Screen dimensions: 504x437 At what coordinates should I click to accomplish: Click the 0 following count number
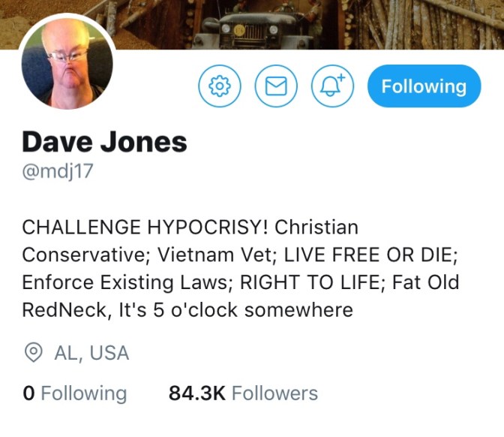pyautogui.click(x=28, y=393)
